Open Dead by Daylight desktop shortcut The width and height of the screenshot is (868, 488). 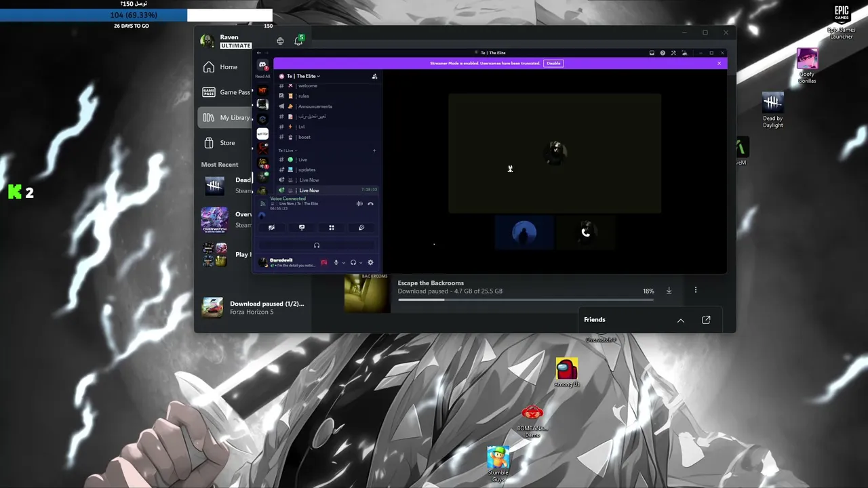tap(773, 110)
